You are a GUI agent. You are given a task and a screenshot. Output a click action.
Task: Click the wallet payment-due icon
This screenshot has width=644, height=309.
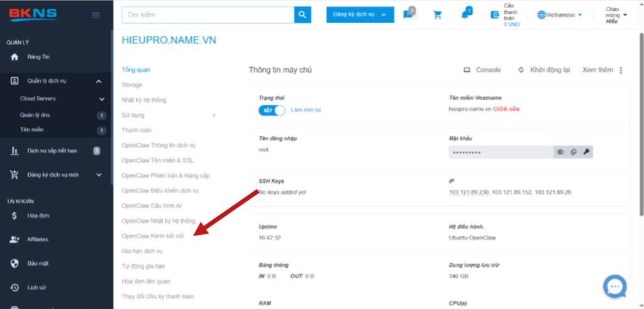[x=495, y=15]
